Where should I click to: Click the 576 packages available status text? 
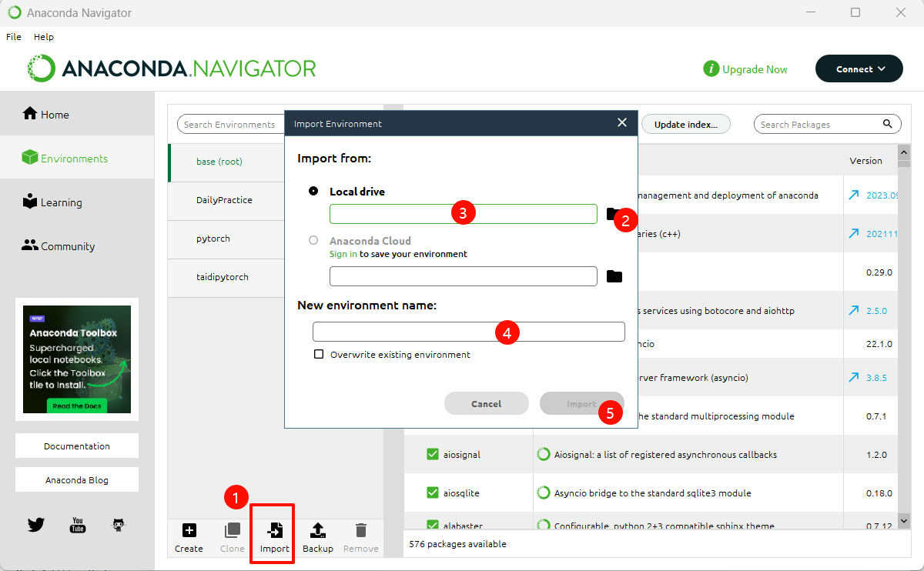(x=457, y=544)
